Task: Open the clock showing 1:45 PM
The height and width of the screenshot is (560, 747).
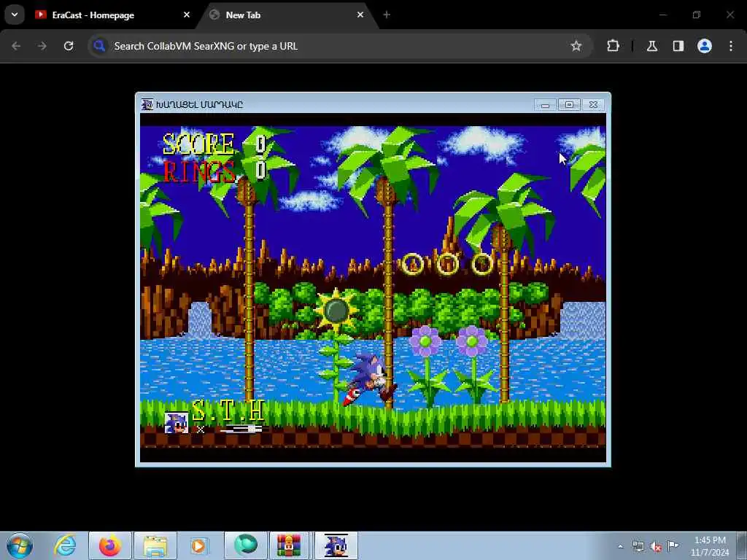Action: coord(710,546)
